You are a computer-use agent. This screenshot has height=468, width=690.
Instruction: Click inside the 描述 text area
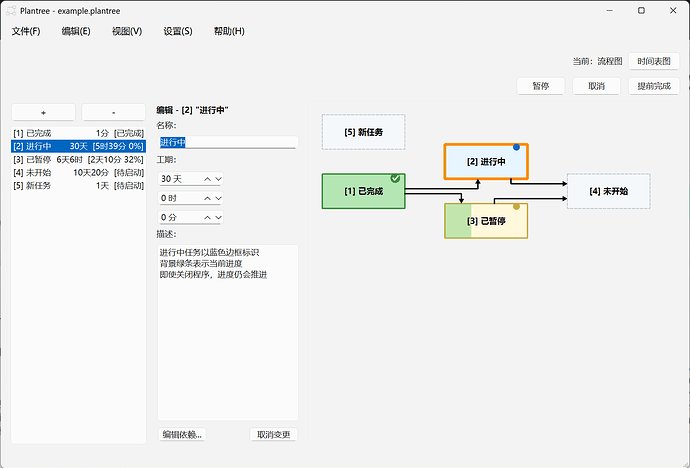228,333
